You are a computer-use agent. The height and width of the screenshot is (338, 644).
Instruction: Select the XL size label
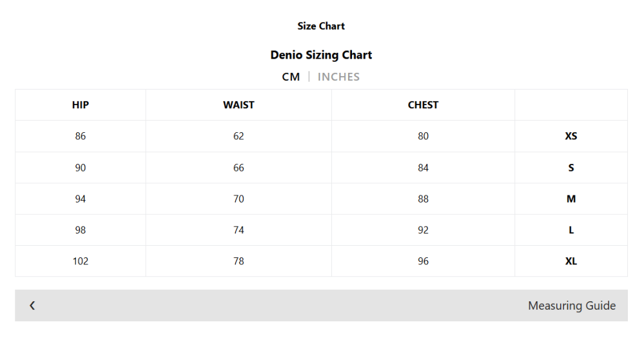(x=571, y=261)
